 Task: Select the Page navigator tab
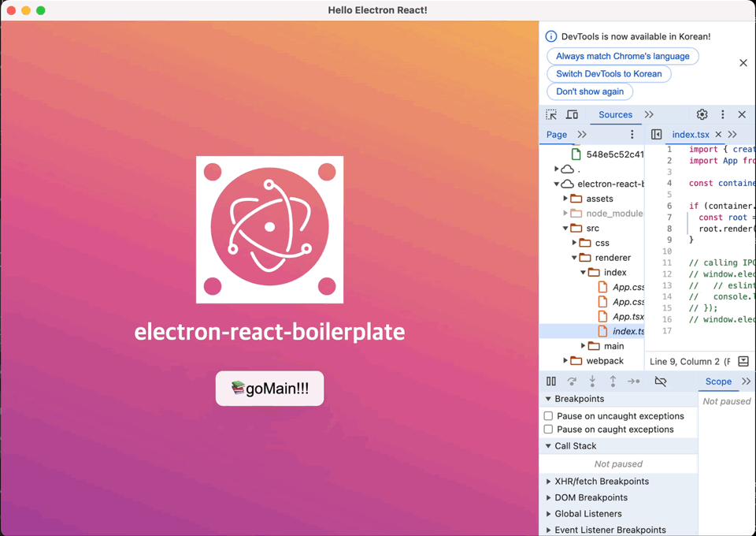click(557, 134)
